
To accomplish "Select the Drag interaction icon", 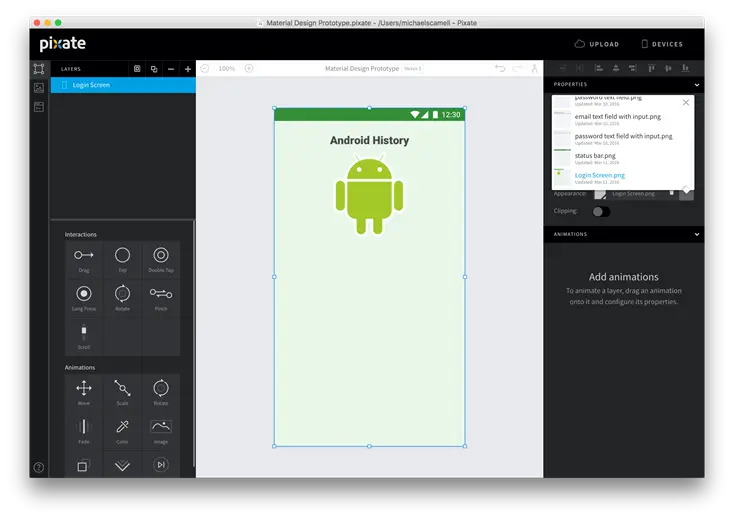I will (84, 255).
